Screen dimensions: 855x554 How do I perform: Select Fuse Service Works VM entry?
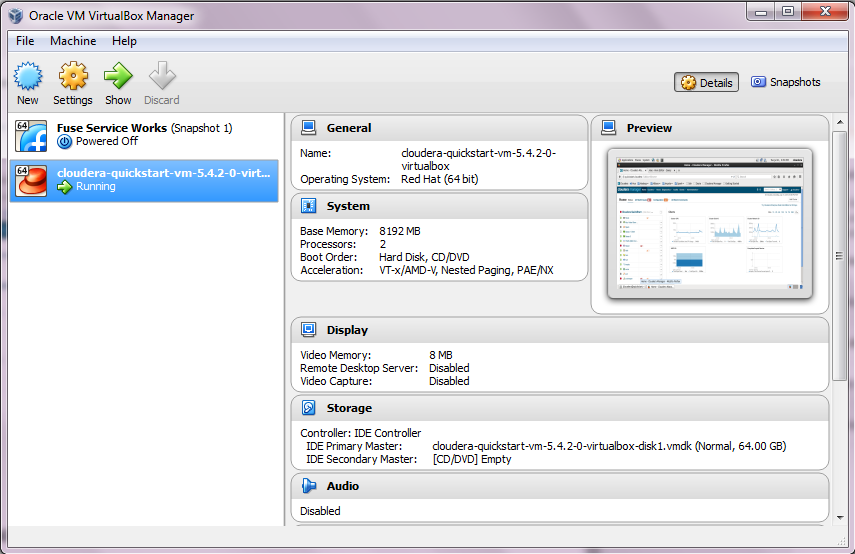pyautogui.click(x=144, y=136)
